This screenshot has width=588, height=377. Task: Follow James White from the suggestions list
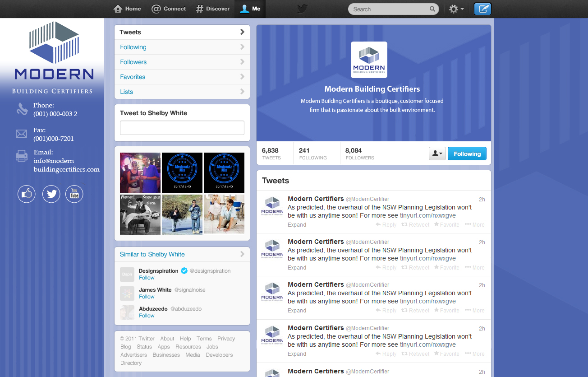pos(147,297)
